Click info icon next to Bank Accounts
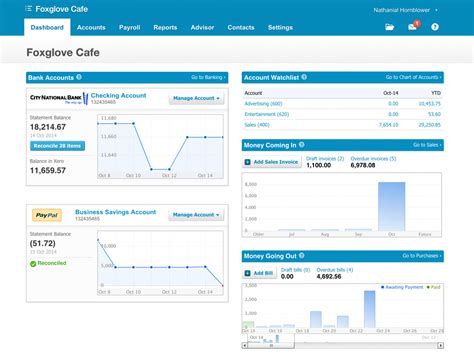Viewport: 474px width, 362px height. [x=79, y=77]
